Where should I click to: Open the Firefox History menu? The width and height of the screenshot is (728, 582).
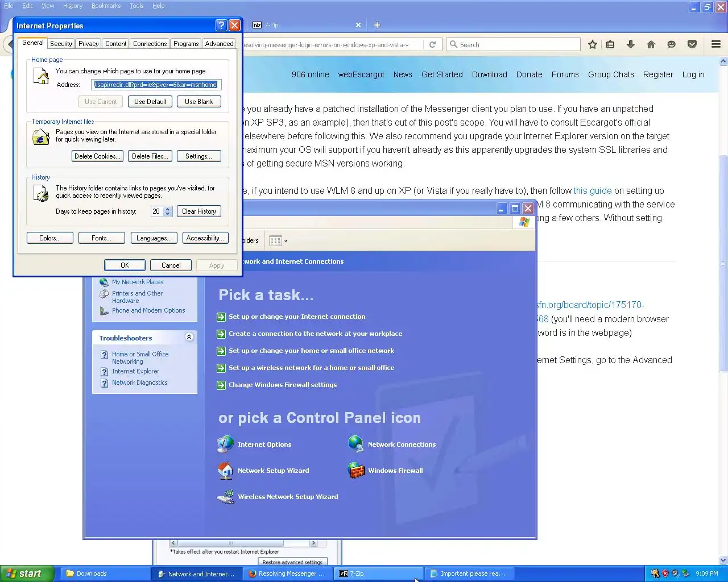coord(73,6)
